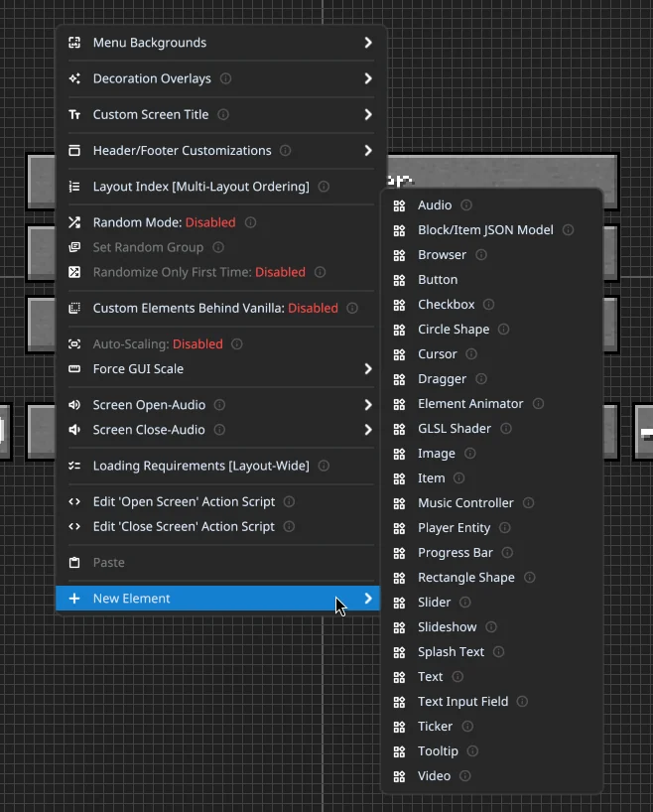Add a Player Entity element
653x812 pixels.
[492, 528]
